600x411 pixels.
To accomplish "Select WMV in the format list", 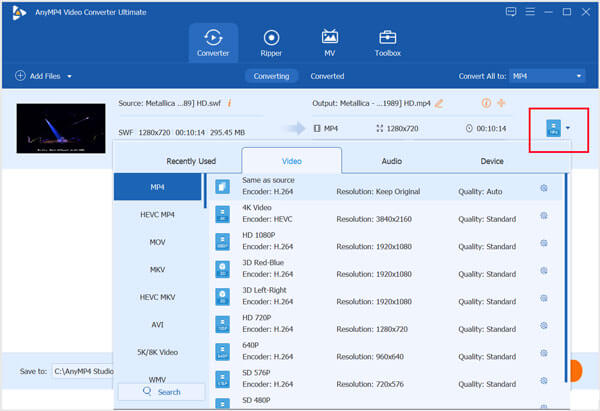I will tap(157, 379).
